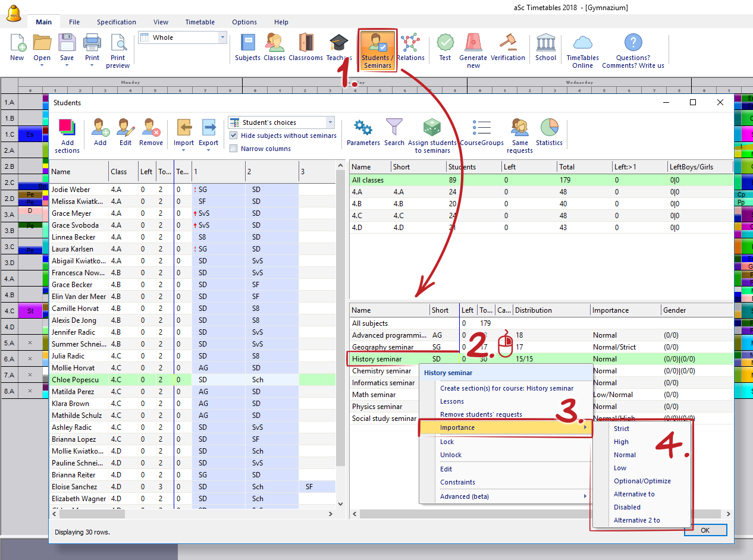Open the Whole view combo box
Viewport: 753px width, 560px height.
[222, 37]
